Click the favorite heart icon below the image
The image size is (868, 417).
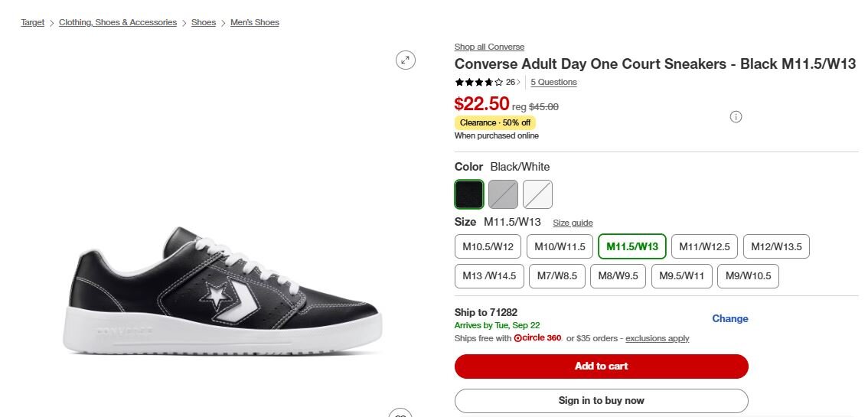point(400,413)
